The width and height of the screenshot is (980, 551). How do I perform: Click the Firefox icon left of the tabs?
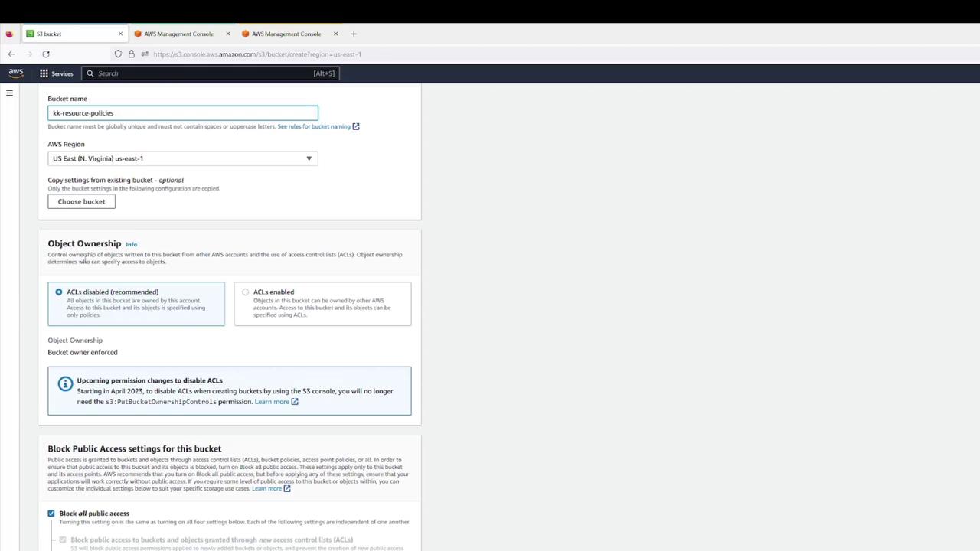tap(9, 34)
